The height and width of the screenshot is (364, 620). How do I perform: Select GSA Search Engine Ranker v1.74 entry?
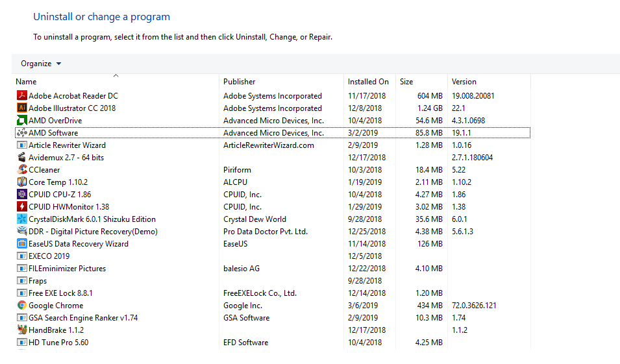[x=83, y=318]
